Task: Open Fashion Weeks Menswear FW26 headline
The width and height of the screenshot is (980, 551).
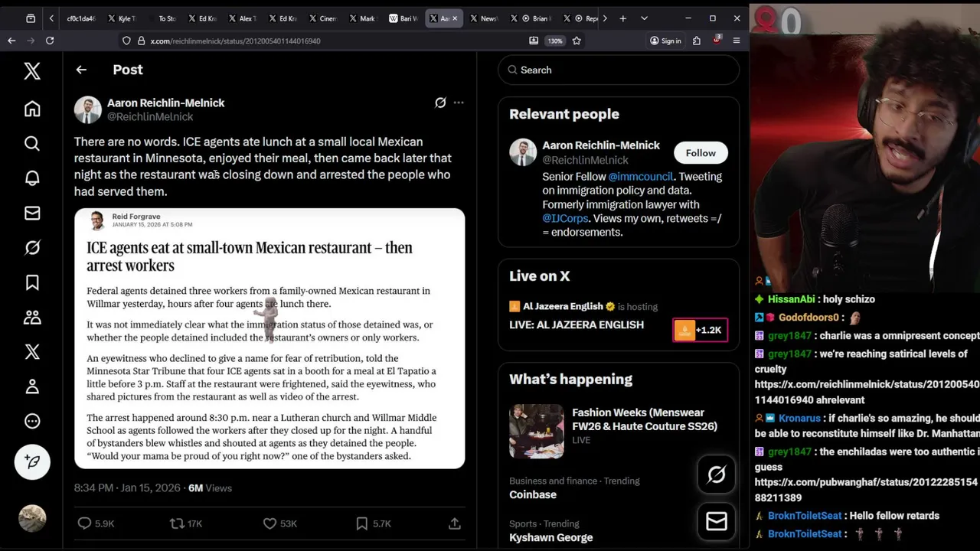Action: pos(645,419)
